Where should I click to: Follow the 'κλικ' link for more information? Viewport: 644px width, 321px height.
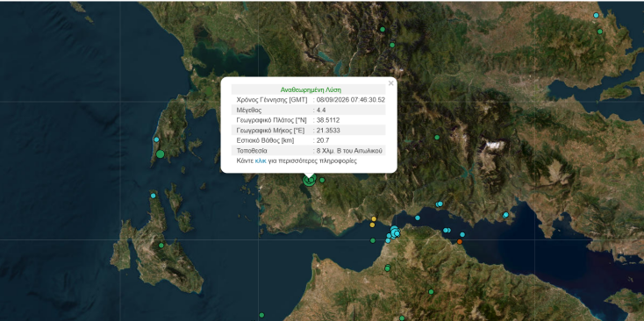(x=261, y=160)
